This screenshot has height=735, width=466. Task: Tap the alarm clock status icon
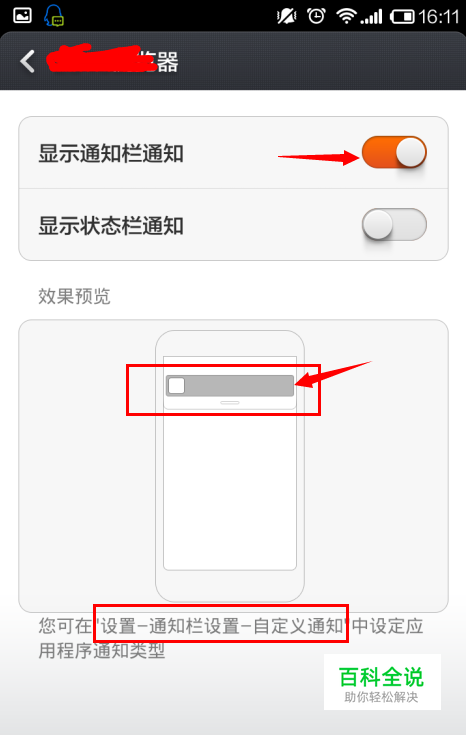click(316, 16)
